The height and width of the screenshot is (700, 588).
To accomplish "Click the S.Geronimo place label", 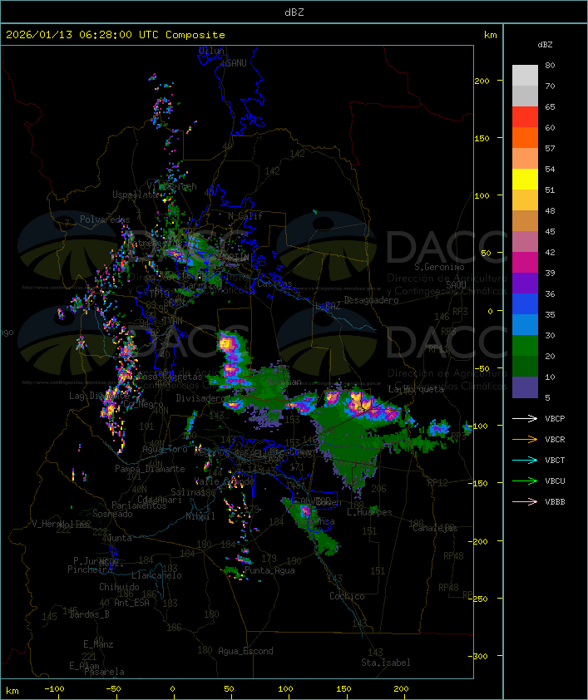I will 439,267.
